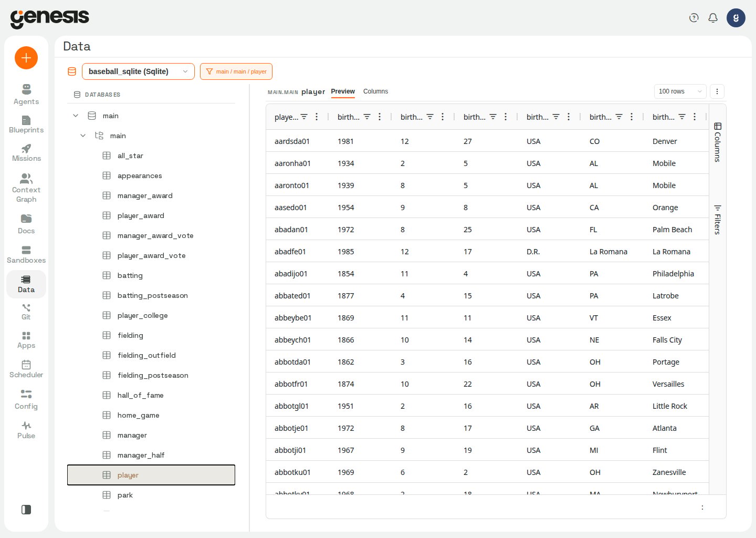756x538 pixels.
Task: Select the batting_postseason table
Action: pyautogui.click(x=151, y=295)
